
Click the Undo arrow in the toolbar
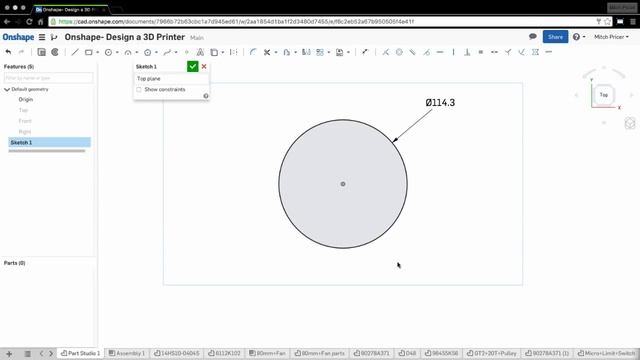(x=8, y=52)
